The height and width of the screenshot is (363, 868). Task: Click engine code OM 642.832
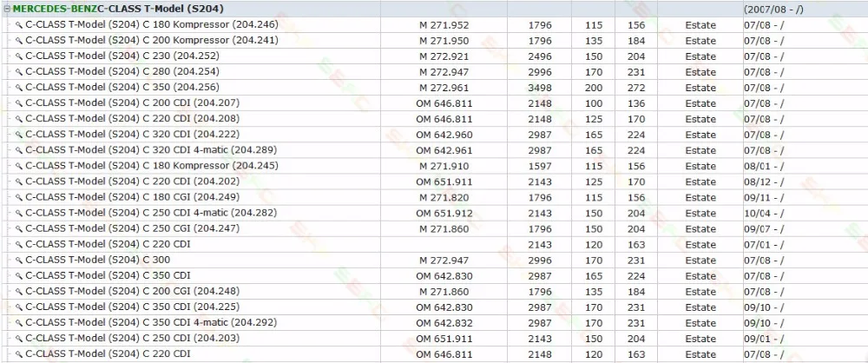click(x=444, y=323)
